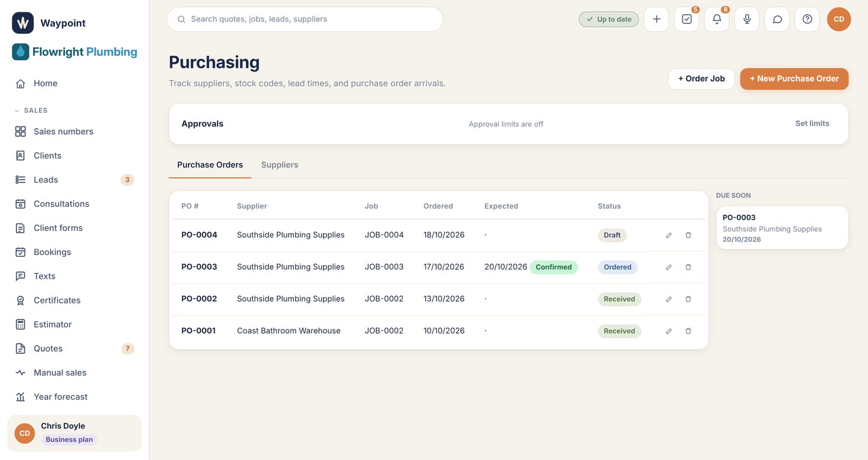Screen dimensions: 868x460
Task: Open the tasks checklist icon with badge 5
Action: 687,19
